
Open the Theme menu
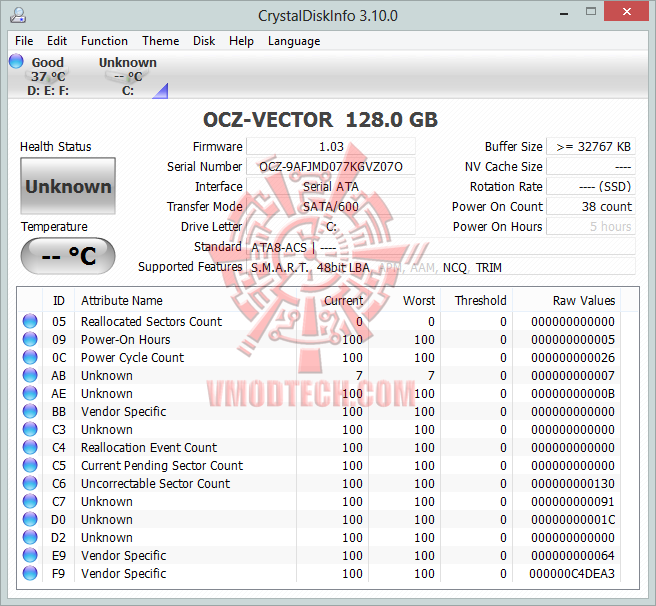click(x=161, y=41)
